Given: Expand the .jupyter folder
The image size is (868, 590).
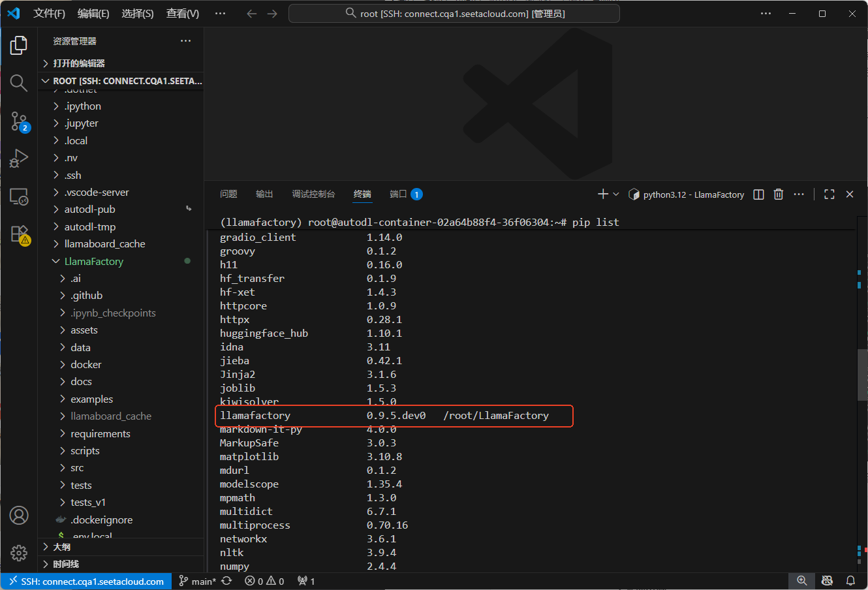Looking at the screenshot, I should coord(121,123).
